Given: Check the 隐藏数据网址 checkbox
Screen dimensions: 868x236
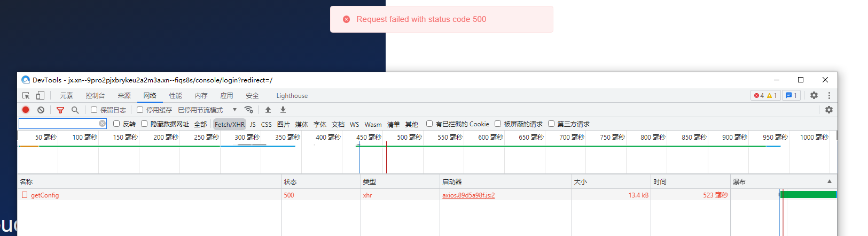Looking at the screenshot, I should coord(144,124).
